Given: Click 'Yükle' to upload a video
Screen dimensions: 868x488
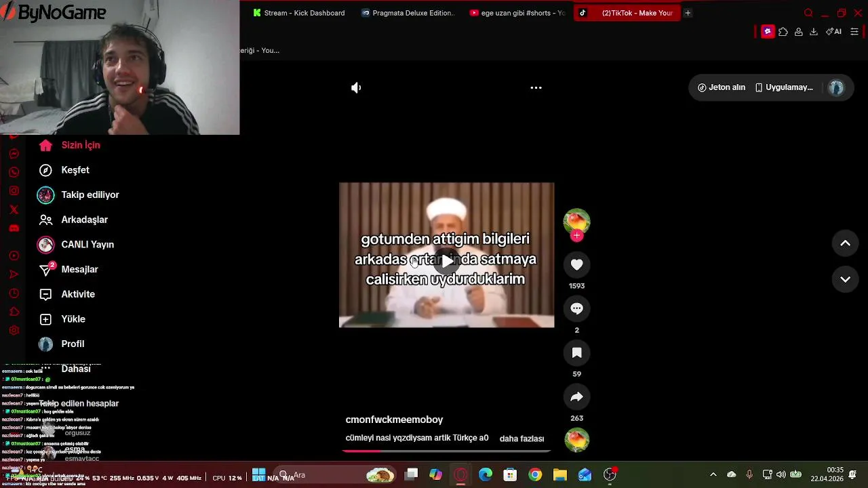Looking at the screenshot, I should point(62,319).
